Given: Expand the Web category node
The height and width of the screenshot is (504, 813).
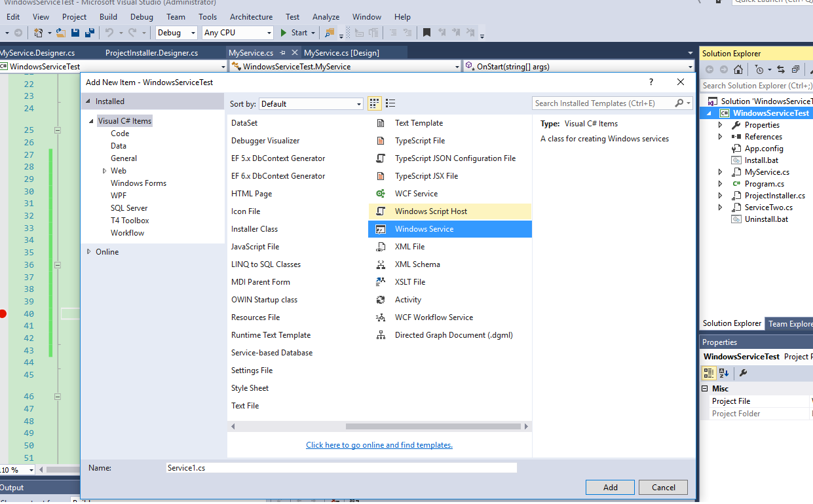Looking at the screenshot, I should point(104,171).
